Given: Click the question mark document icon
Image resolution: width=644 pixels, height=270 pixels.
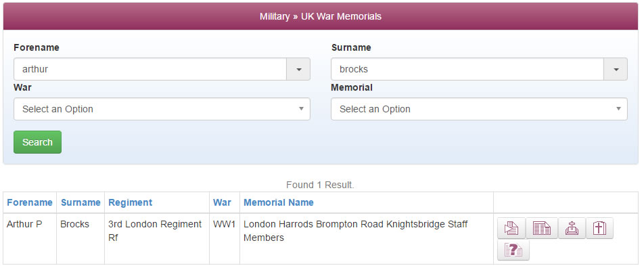Looking at the screenshot, I should click(513, 250).
